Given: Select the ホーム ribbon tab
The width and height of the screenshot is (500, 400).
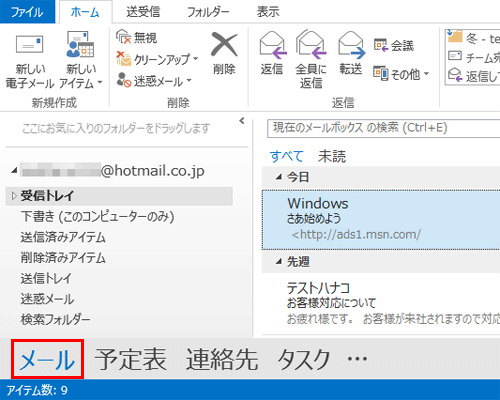Looking at the screenshot, I should pos(85,12).
